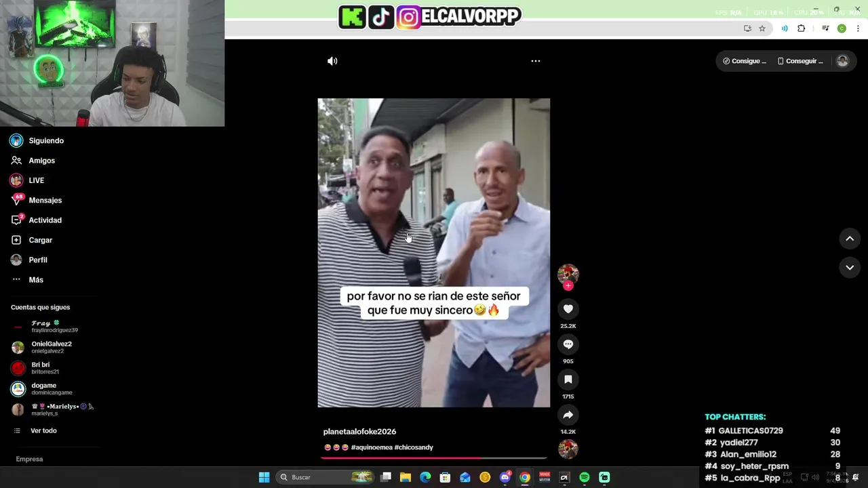
Task: Expand the Más menu
Action: (x=36, y=280)
